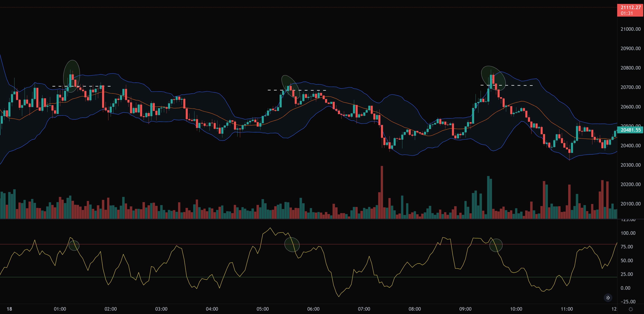
Task: Click the 10:00 time axis label
Action: coord(516,309)
